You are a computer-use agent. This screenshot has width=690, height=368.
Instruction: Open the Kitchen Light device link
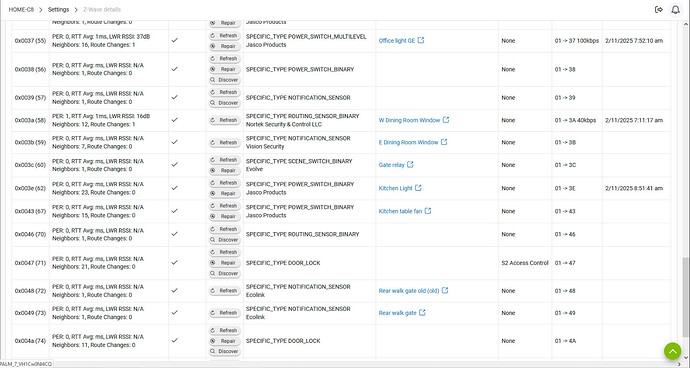tap(395, 188)
